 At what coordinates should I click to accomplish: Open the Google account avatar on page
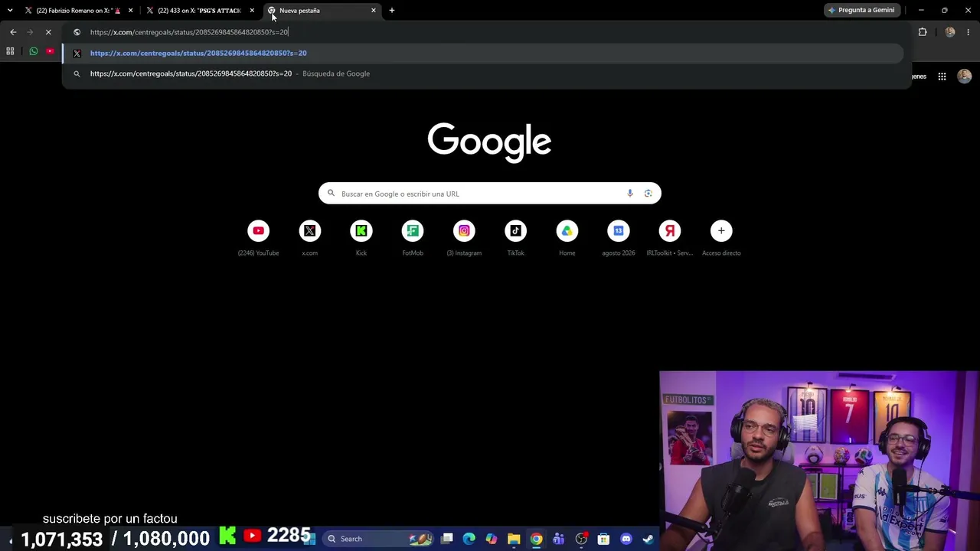pos(965,76)
